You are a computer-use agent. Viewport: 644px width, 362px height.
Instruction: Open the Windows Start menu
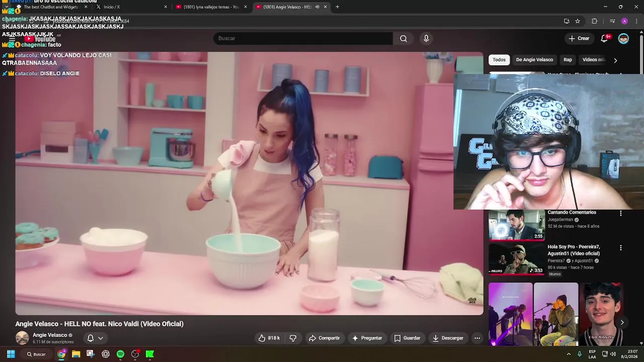11,354
